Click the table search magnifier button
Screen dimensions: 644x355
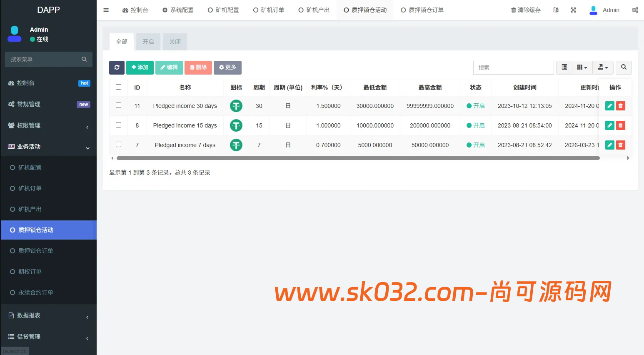point(624,67)
